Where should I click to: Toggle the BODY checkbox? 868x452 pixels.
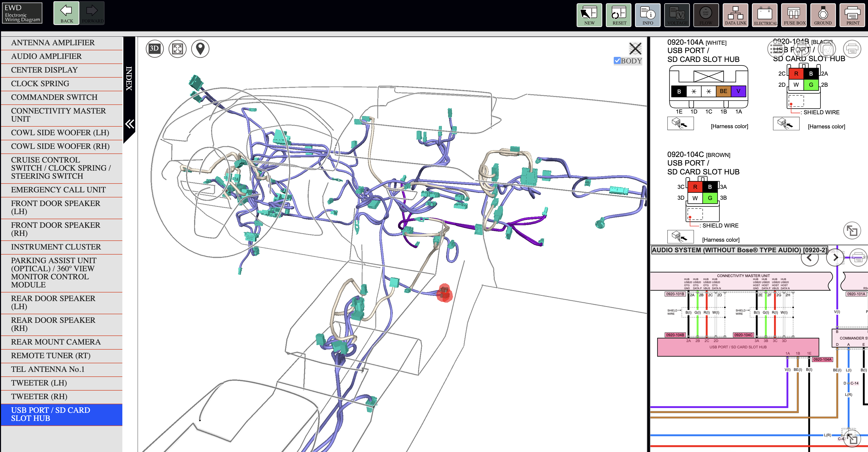pyautogui.click(x=617, y=61)
